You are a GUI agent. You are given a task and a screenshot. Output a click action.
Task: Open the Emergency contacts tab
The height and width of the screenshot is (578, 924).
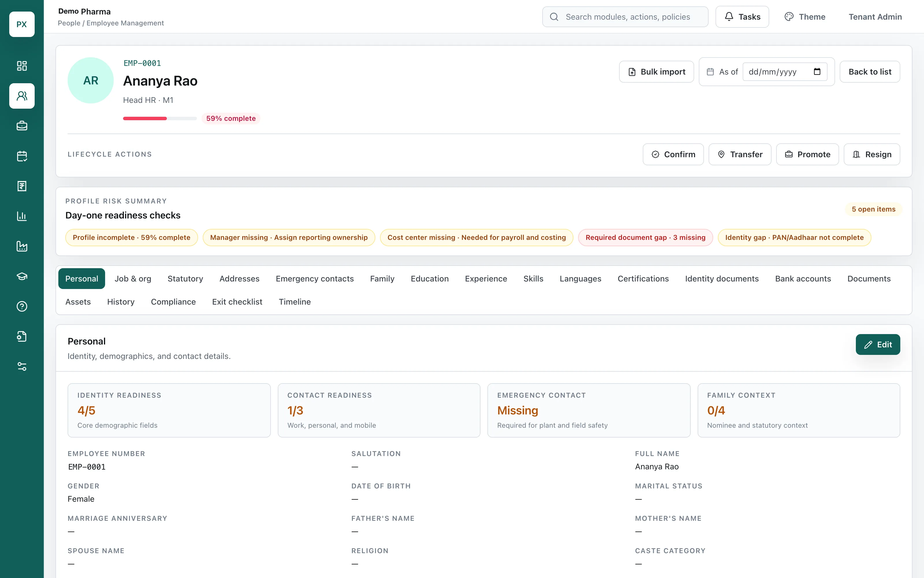pos(315,279)
